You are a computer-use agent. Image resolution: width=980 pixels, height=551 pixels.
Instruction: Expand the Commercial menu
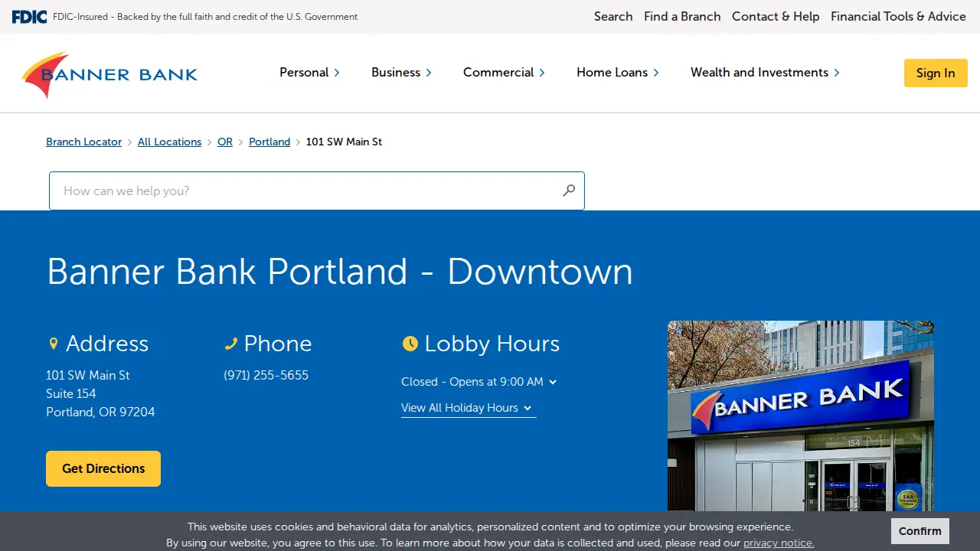click(x=504, y=72)
